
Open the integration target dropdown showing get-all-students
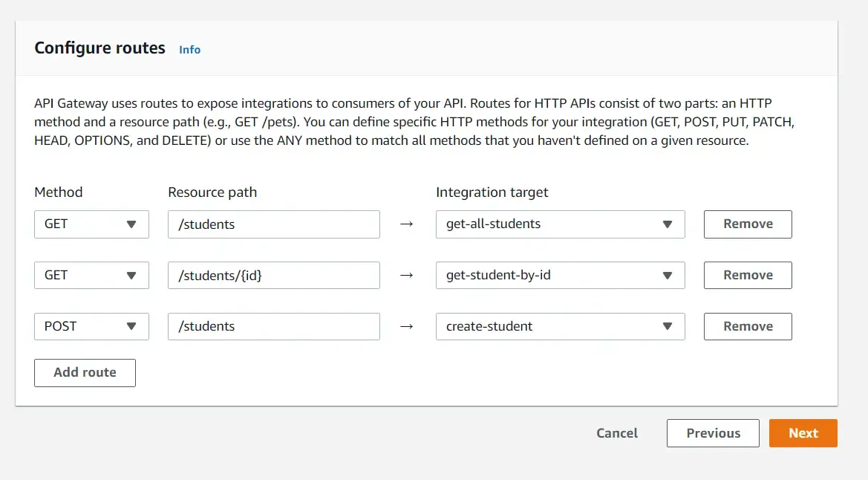560,224
